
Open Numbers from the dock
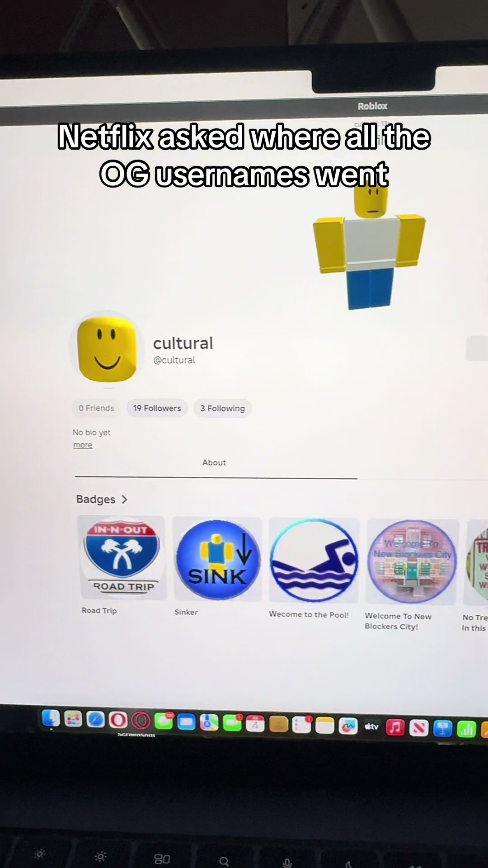pos(466,729)
